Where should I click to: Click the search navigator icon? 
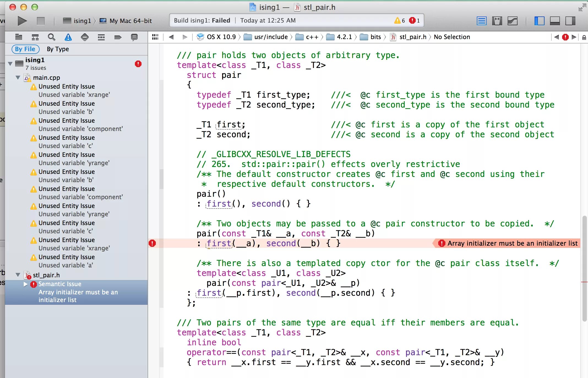(51, 37)
